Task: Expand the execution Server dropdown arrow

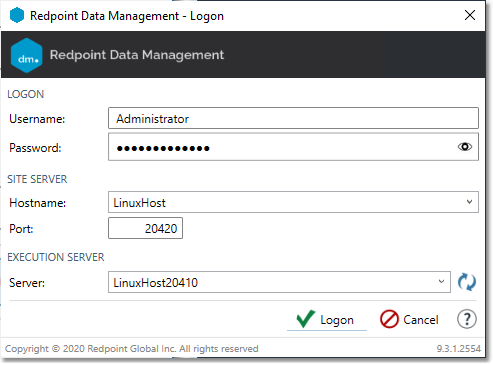Action: coord(441,282)
